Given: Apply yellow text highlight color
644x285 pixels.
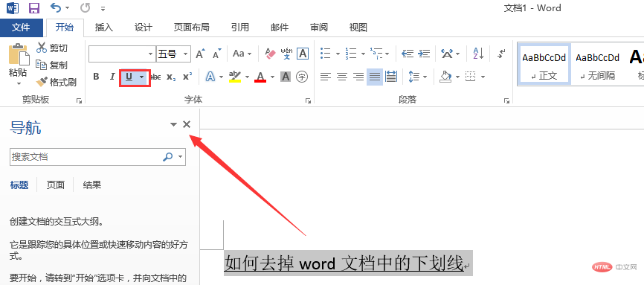Looking at the screenshot, I should click(x=235, y=77).
